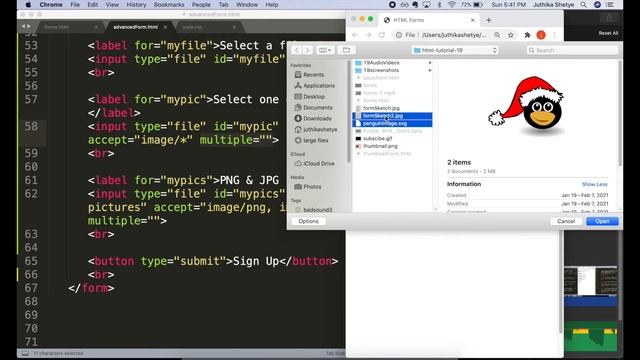This screenshot has width=640, height=360.
Task: Click the new folder grouping icon in dialog
Action: (346, 50)
